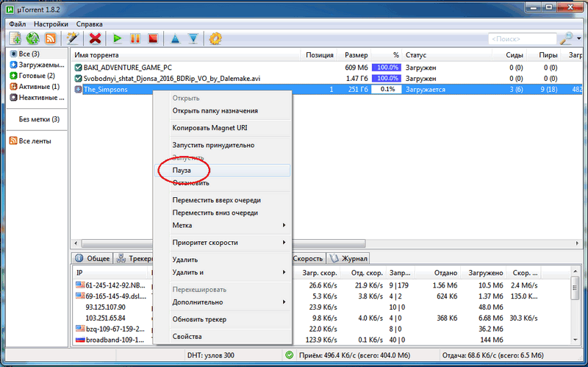The height and width of the screenshot is (367, 588).
Task: Choose Открыть папку назначения in context menu
Action: (223, 111)
